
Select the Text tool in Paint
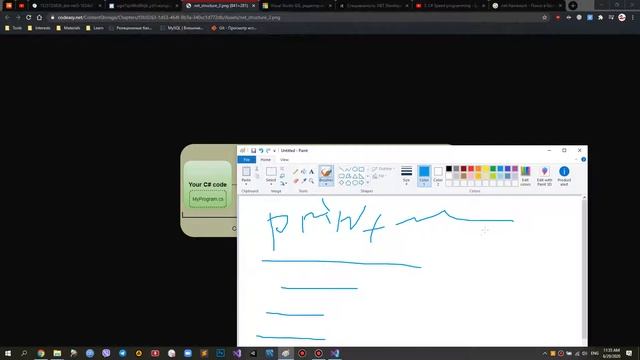[311, 172]
